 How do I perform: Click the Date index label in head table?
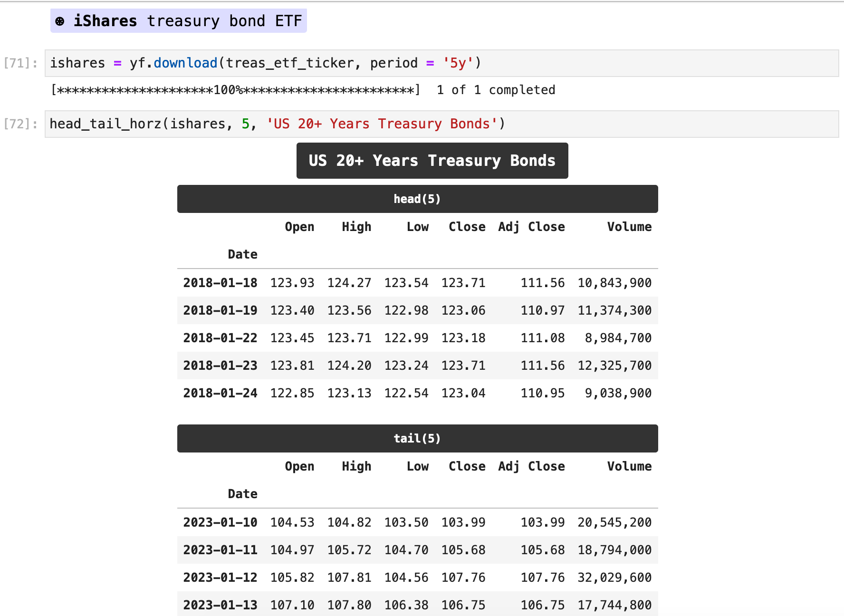click(x=242, y=255)
